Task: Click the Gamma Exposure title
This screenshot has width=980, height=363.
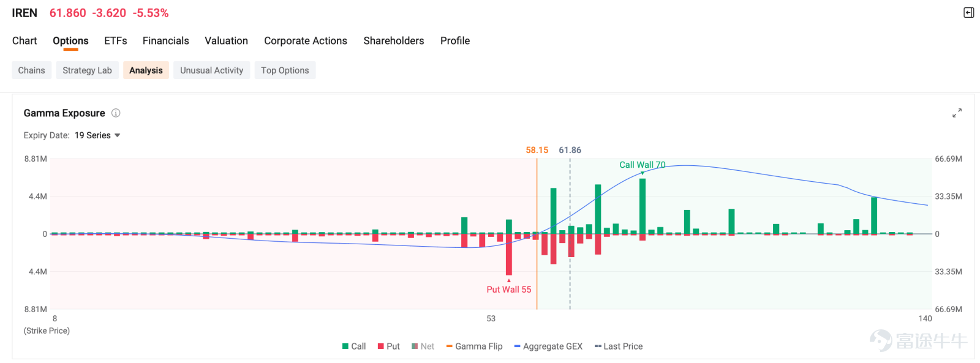Action: tap(64, 113)
